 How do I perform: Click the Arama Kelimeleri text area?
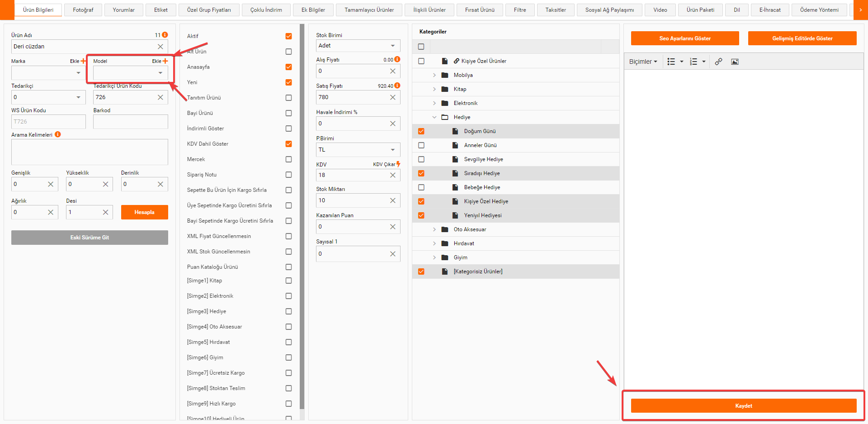[x=90, y=152]
